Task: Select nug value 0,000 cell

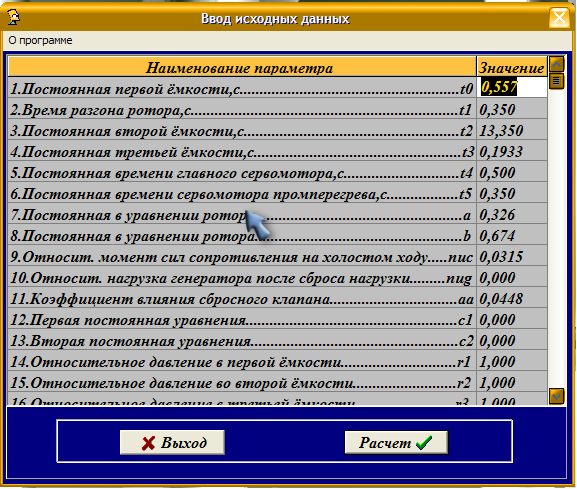Action: pos(512,277)
